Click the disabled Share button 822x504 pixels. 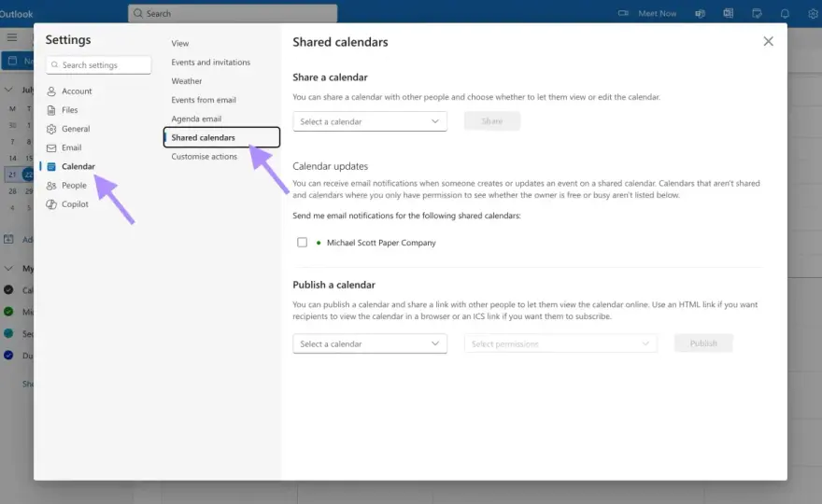coord(491,121)
